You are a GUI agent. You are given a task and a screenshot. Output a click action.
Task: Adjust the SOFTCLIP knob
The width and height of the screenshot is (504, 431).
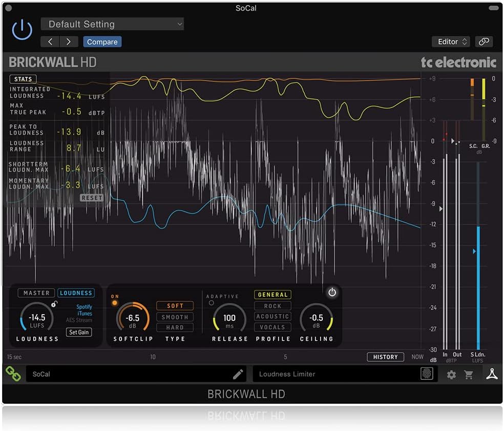(133, 317)
